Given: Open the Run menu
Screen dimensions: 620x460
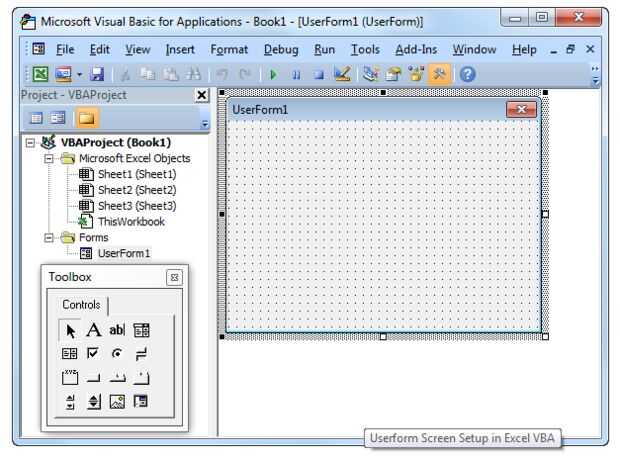Looking at the screenshot, I should pos(325,49).
